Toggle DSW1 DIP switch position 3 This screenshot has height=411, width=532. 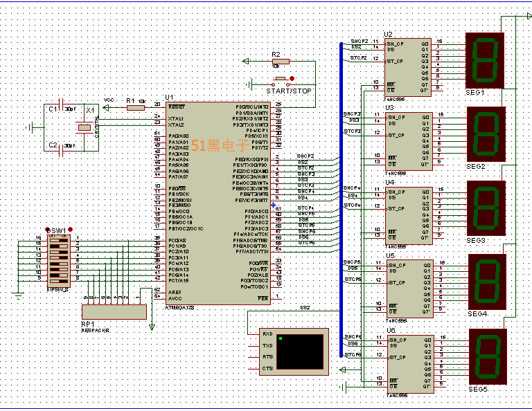(x=59, y=252)
